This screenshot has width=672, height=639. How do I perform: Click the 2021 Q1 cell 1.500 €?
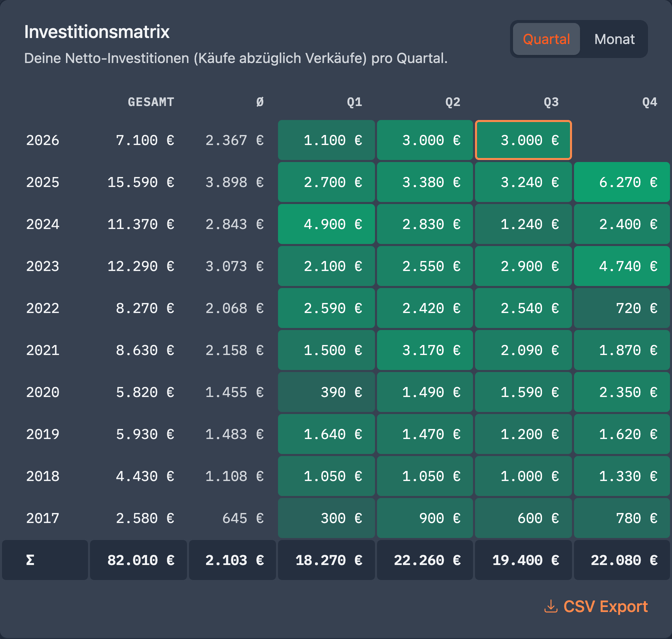click(x=326, y=350)
